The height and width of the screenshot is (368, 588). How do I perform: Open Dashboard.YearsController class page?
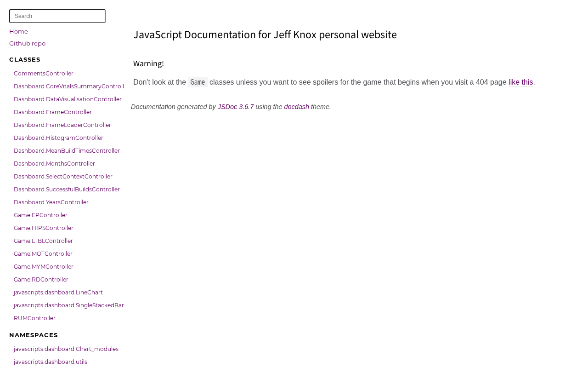[51, 202]
